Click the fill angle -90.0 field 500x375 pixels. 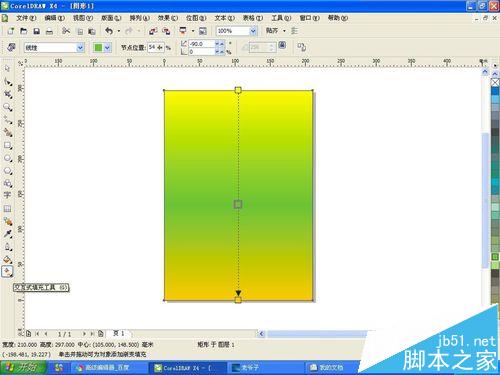pyautogui.click(x=202, y=44)
